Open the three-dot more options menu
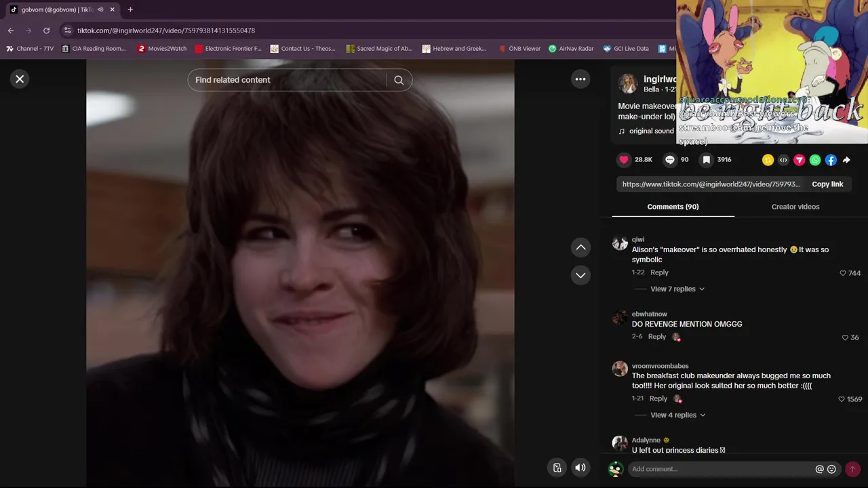The height and width of the screenshot is (488, 868). pyautogui.click(x=580, y=79)
